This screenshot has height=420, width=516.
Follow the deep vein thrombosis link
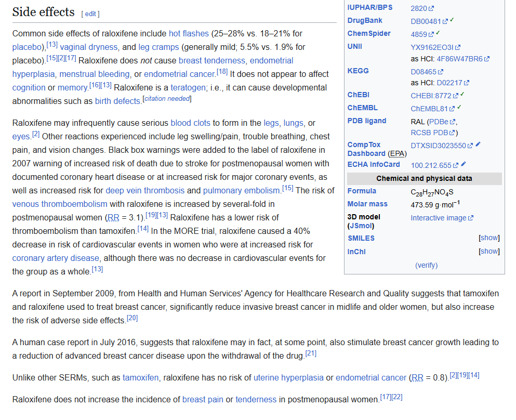pyautogui.click(x=145, y=191)
